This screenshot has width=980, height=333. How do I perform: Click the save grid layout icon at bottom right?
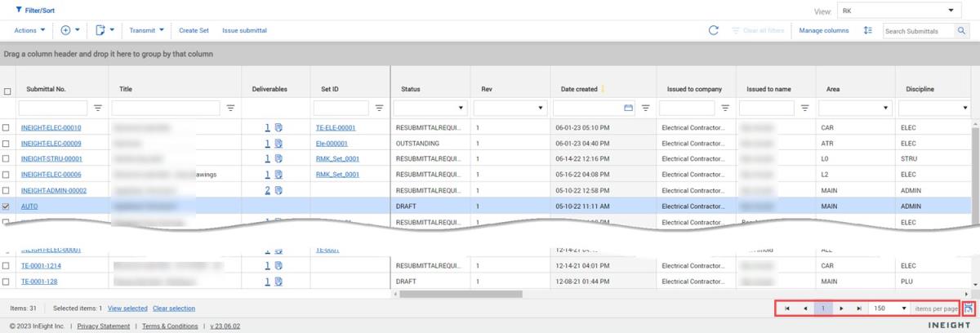969,309
